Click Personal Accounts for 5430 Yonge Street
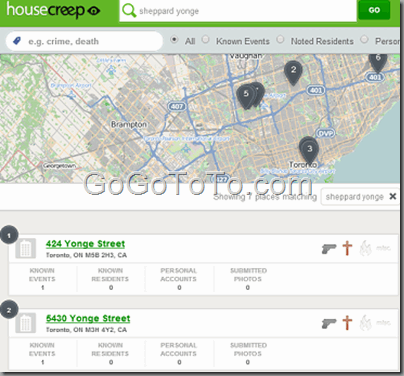The height and width of the screenshot is (376, 404). pyautogui.click(x=179, y=354)
